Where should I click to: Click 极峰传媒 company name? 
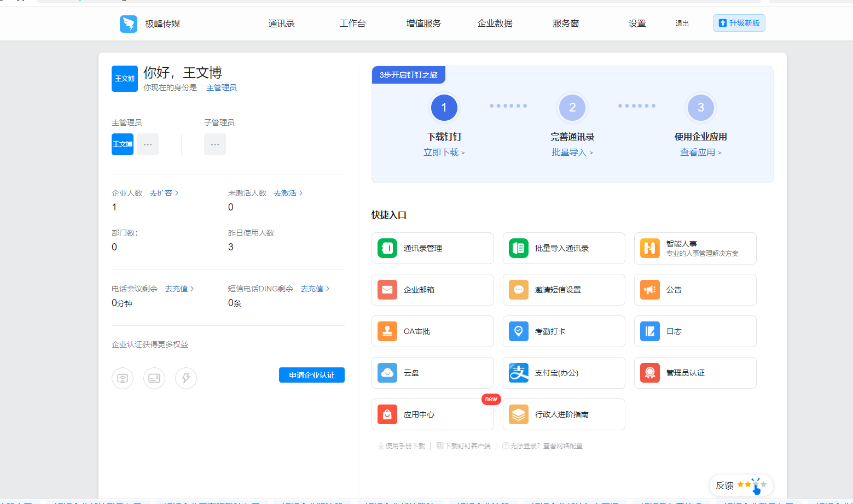[163, 24]
